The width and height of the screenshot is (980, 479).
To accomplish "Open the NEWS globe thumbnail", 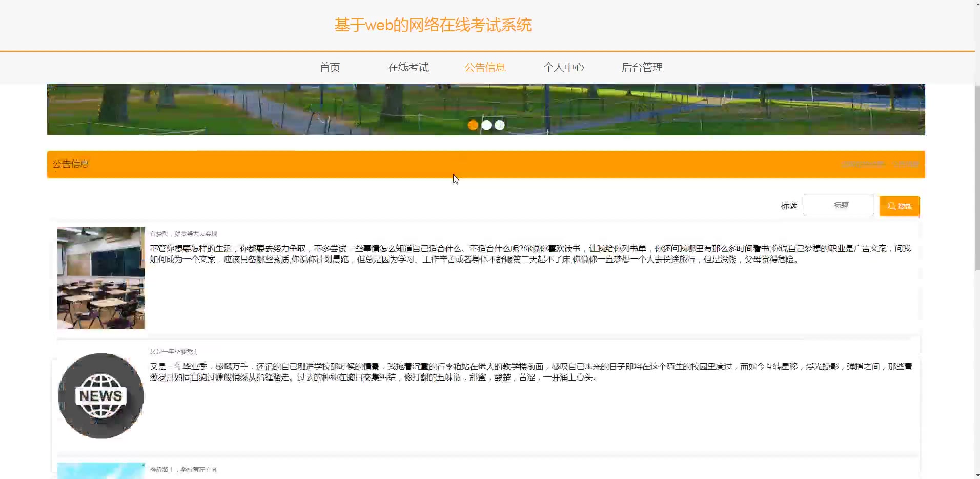I will click(101, 395).
